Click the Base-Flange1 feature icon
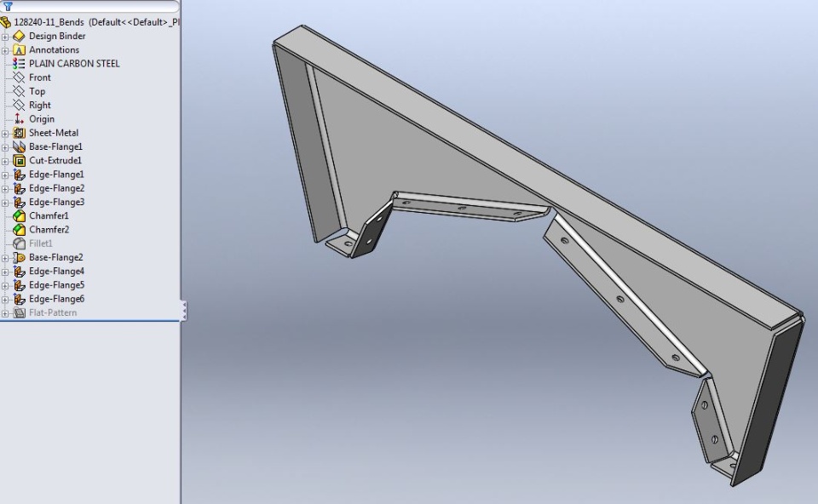 (x=19, y=147)
